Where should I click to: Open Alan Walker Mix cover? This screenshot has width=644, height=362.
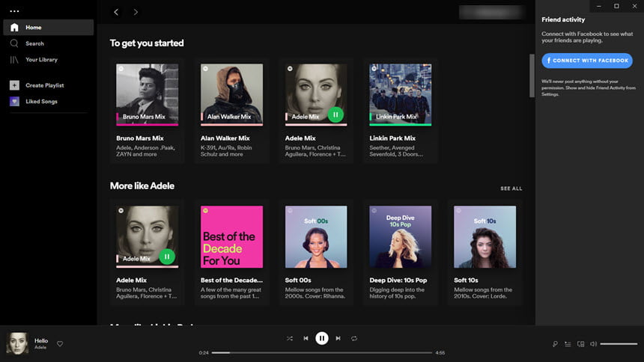pyautogui.click(x=231, y=95)
